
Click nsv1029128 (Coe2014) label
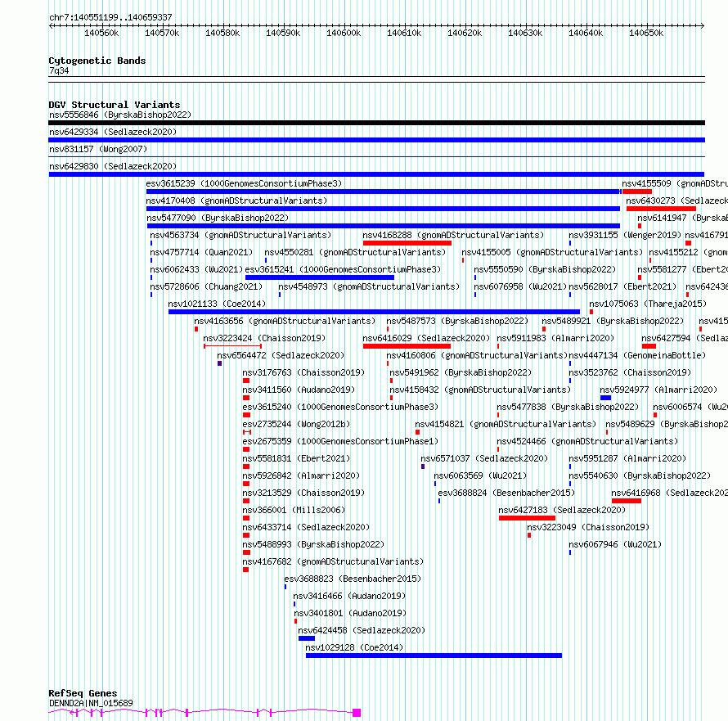[x=354, y=647]
